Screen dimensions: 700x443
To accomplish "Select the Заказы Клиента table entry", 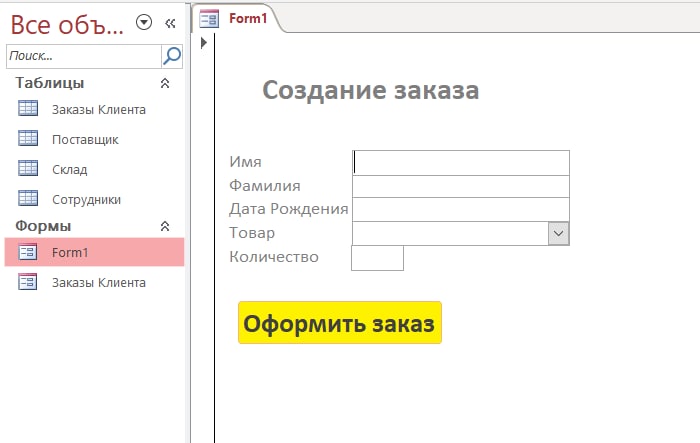I will (x=95, y=109).
